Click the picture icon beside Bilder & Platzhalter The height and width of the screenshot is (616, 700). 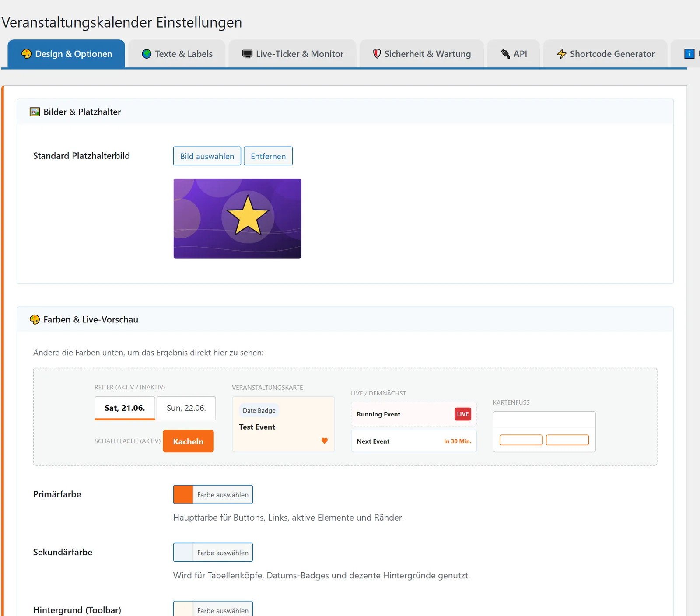pos(35,112)
